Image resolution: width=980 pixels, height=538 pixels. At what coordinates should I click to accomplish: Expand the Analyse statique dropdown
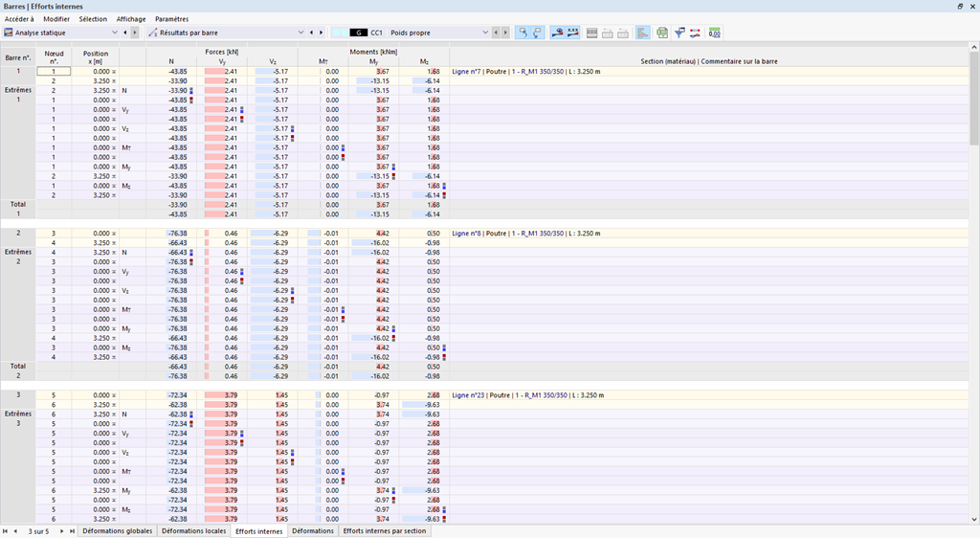click(x=115, y=33)
